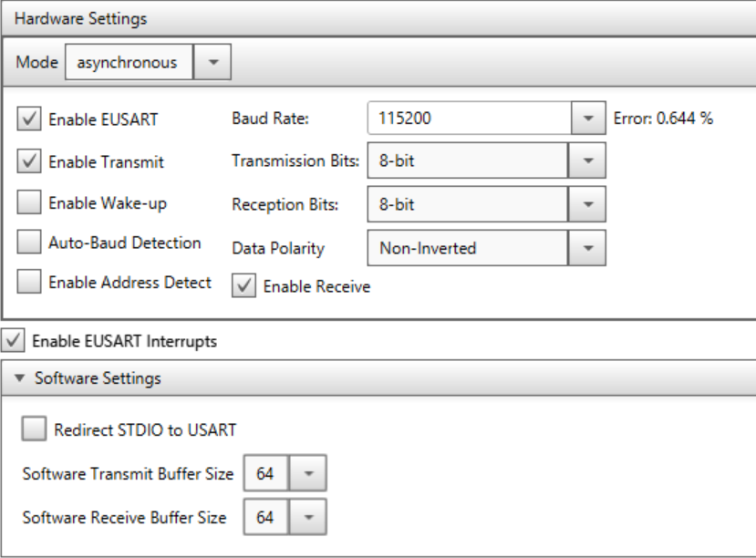756x558 pixels.
Task: Select the Non-Inverted polarity field
Action: pyautogui.click(x=468, y=248)
